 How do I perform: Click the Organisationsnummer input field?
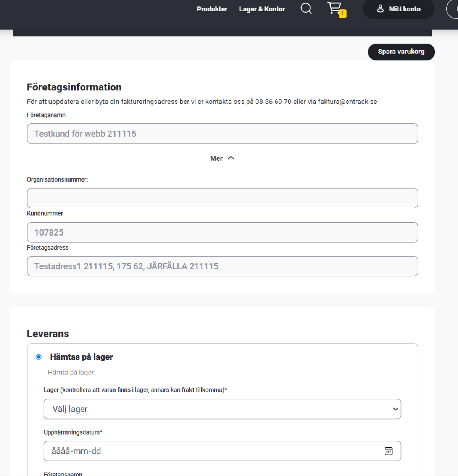pos(223,198)
